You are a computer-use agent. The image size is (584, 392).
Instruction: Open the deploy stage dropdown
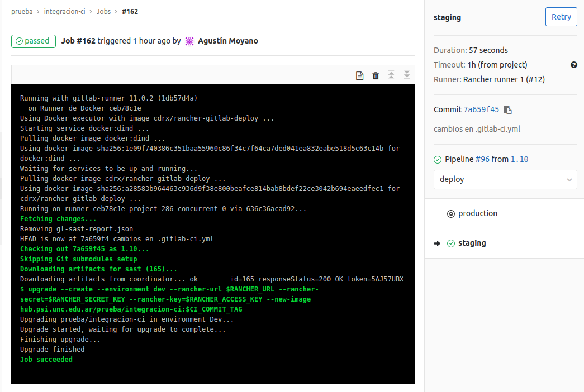(505, 179)
